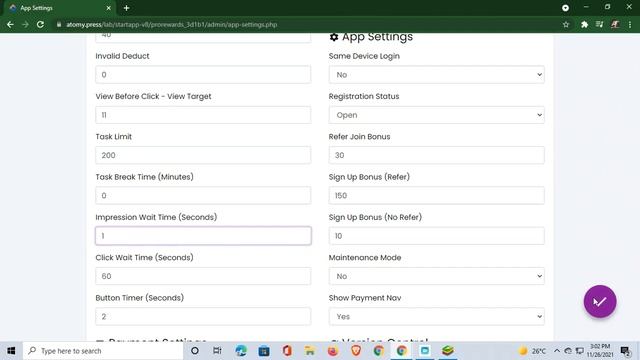The height and width of the screenshot is (360, 640).
Task: Click the Maintenance Mode label
Action: click(365, 258)
